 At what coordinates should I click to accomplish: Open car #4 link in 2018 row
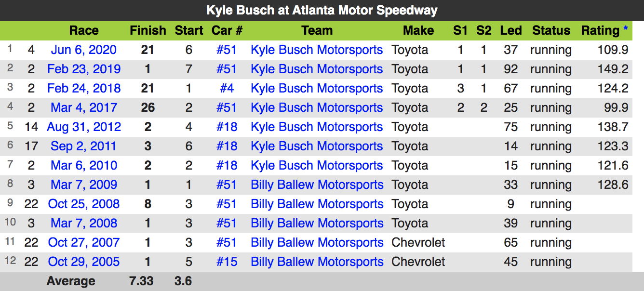227,88
